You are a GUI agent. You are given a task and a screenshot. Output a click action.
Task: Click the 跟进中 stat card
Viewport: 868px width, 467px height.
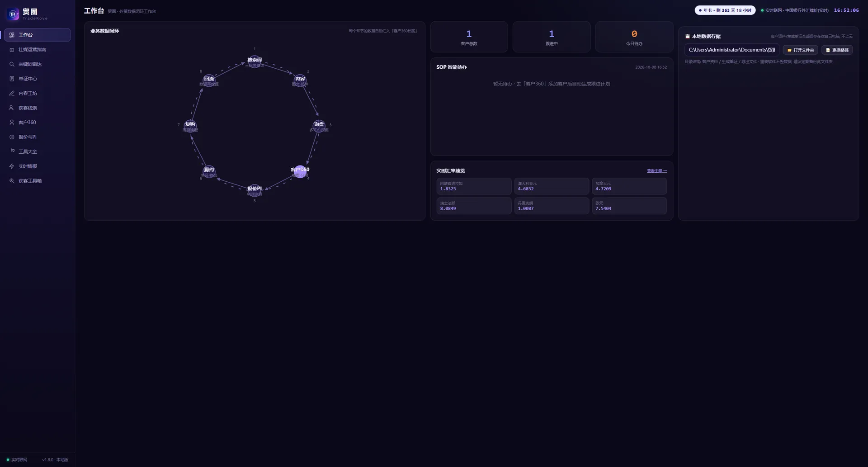552,37
